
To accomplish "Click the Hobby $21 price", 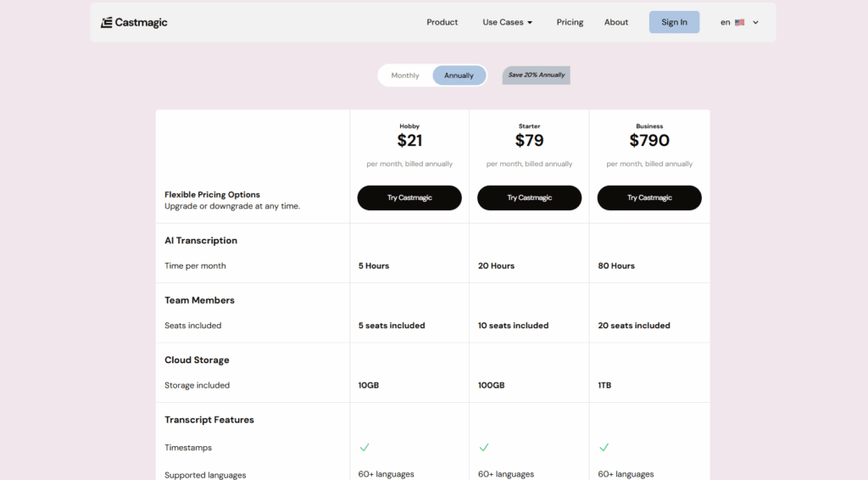I will tap(409, 141).
